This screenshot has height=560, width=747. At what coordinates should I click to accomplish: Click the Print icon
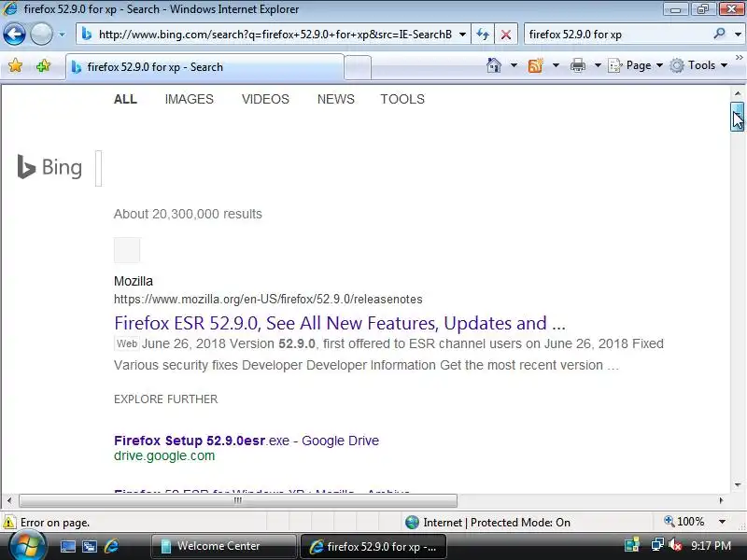coord(577,65)
